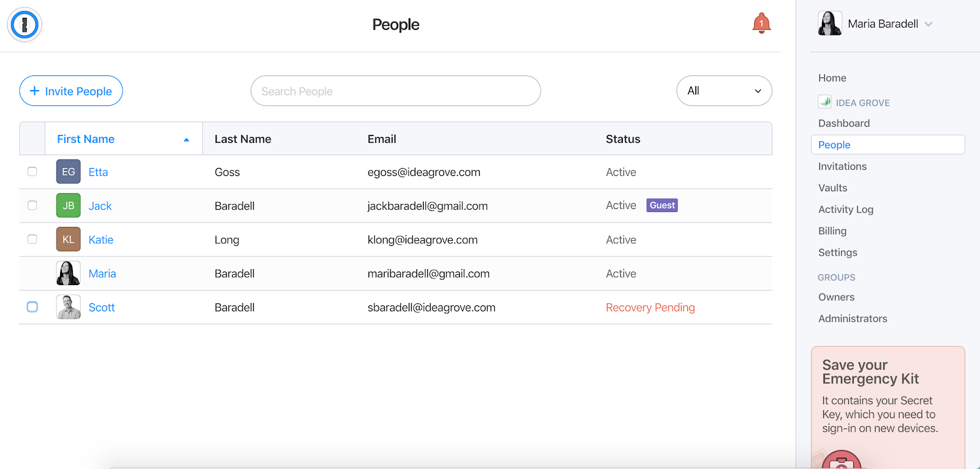
Task: Click the IDEA GROVE team label
Action: (862, 103)
